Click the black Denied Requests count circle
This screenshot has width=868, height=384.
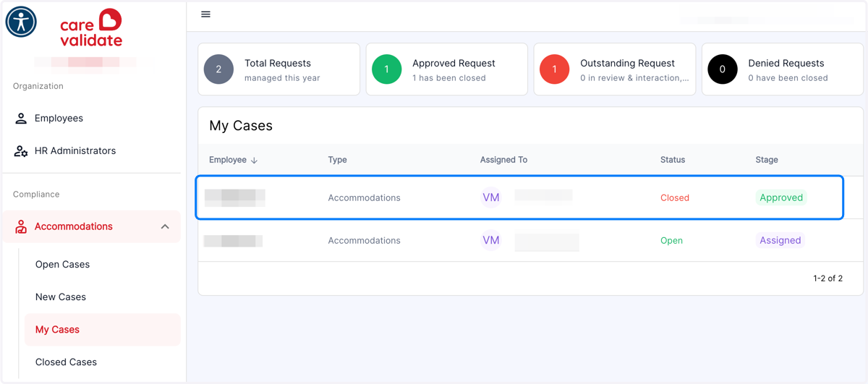point(722,69)
